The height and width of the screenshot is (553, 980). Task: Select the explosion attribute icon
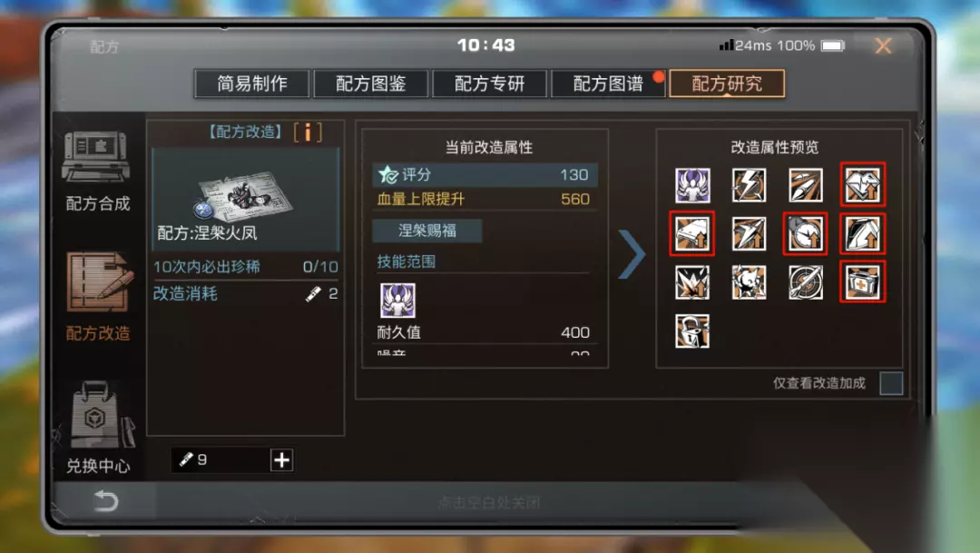click(691, 282)
